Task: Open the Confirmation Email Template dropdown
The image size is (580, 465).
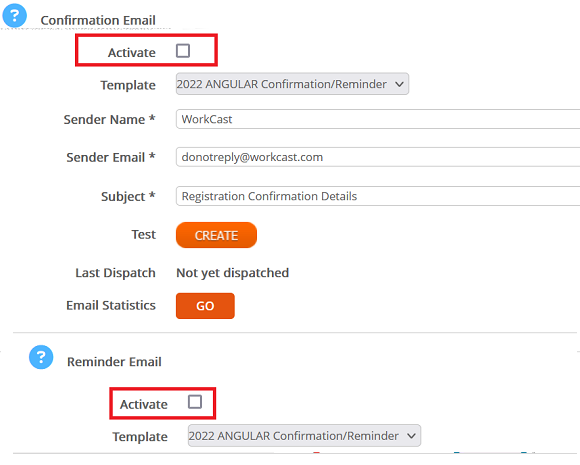Action: click(x=292, y=84)
